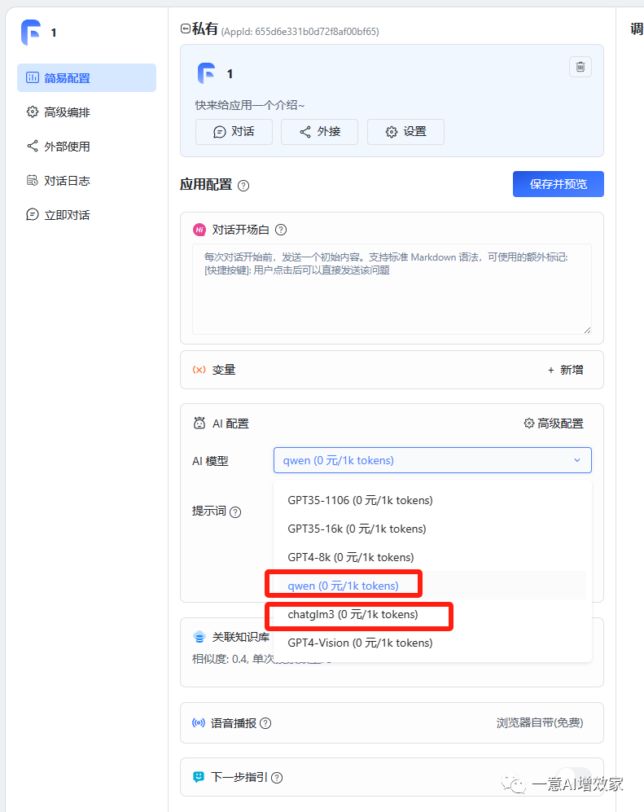Select chatglm3 from the model list
The height and width of the screenshot is (812, 644).
coord(432,614)
